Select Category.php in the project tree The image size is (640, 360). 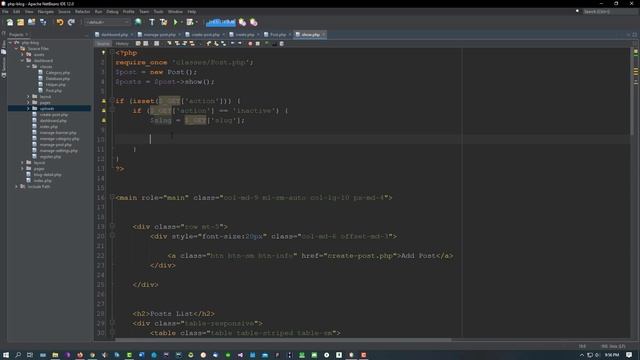(x=58, y=73)
